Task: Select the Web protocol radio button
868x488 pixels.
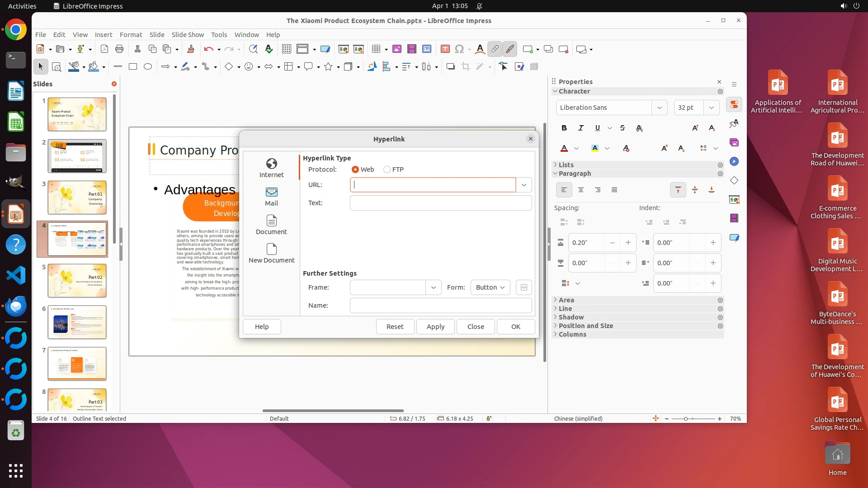Action: click(355, 169)
